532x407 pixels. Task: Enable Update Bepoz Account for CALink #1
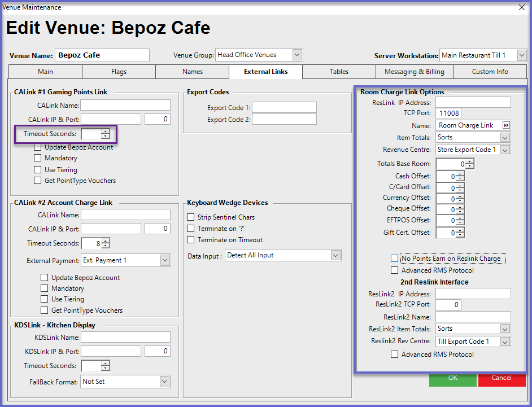(x=38, y=147)
